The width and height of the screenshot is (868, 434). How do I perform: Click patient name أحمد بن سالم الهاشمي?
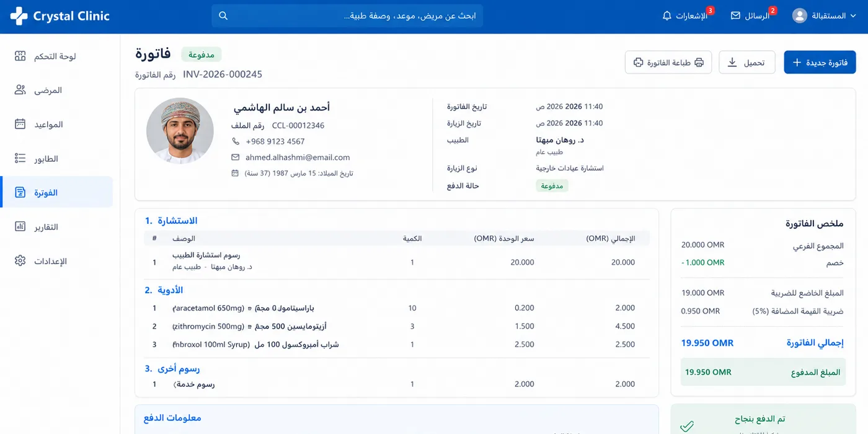click(282, 107)
